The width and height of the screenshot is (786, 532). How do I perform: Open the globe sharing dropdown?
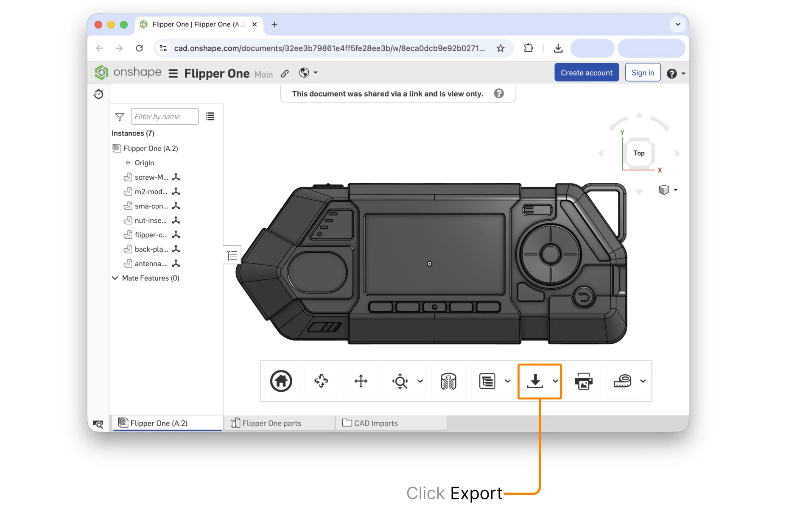point(308,73)
